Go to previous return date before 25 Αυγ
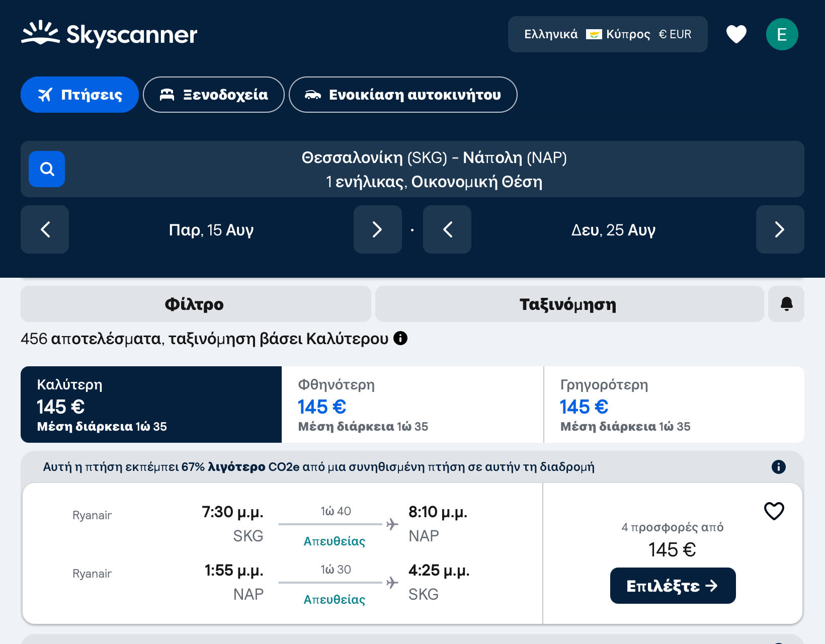The width and height of the screenshot is (825, 644). click(447, 229)
